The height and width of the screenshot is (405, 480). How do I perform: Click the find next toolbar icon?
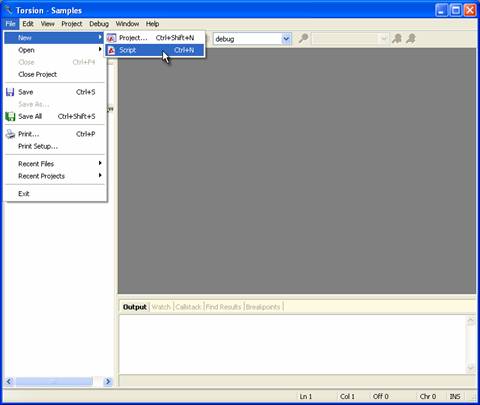[x=411, y=39]
